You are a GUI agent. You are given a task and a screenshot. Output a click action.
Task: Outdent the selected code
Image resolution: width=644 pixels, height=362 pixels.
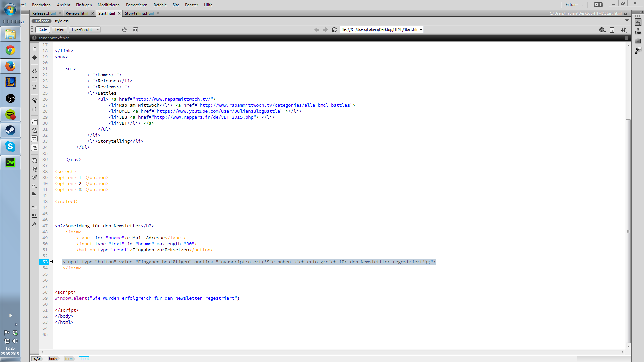pos(34,216)
